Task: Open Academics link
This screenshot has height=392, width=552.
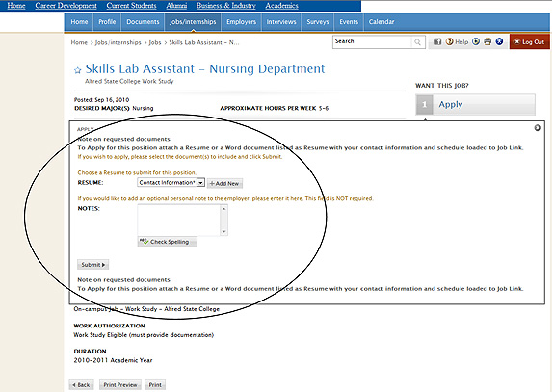Action: click(x=281, y=6)
